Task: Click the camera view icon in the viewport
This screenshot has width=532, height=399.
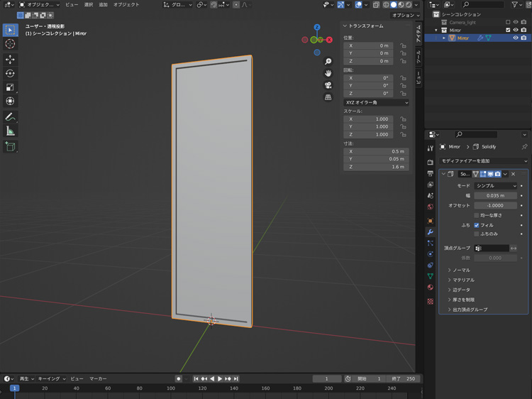Action: tap(328, 85)
